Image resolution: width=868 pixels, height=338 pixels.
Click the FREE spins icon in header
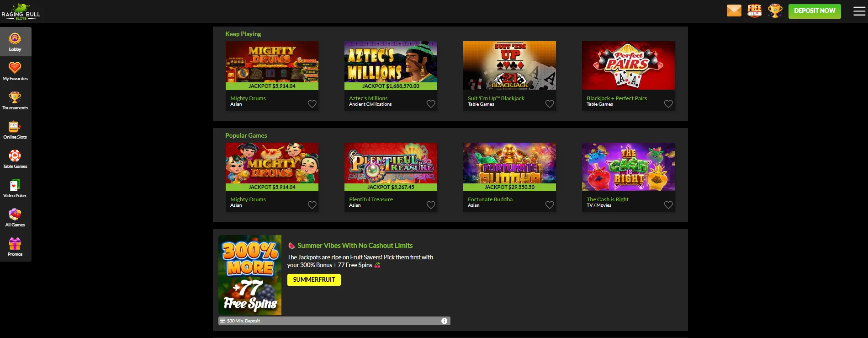[754, 11]
